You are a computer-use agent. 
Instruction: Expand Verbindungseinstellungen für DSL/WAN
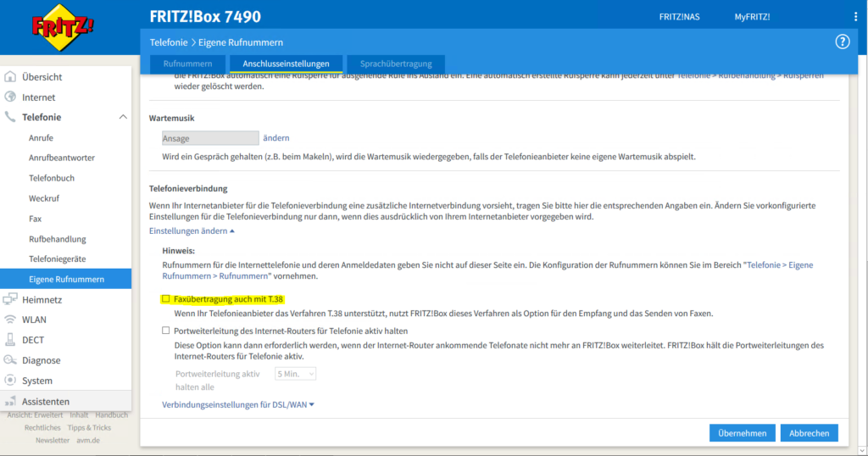coord(237,405)
